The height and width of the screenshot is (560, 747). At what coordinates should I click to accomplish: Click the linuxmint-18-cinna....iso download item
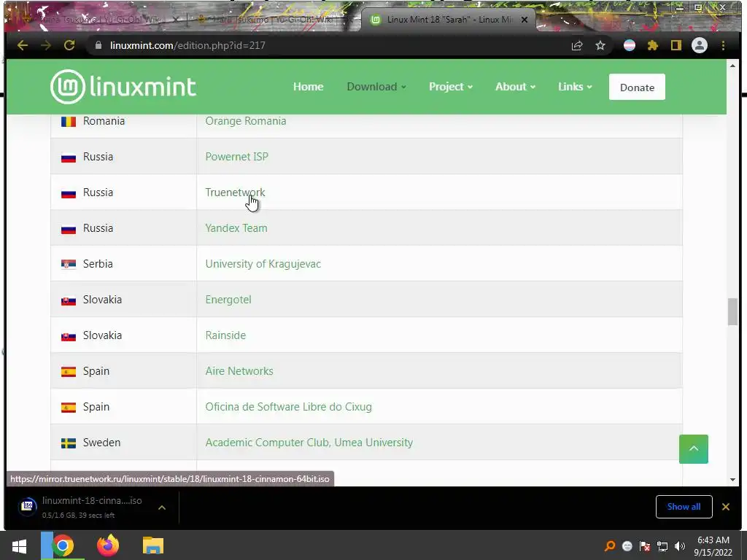(91, 507)
